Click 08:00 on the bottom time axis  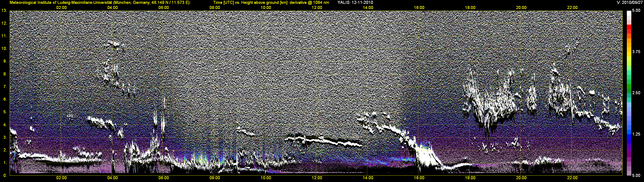coord(215,178)
